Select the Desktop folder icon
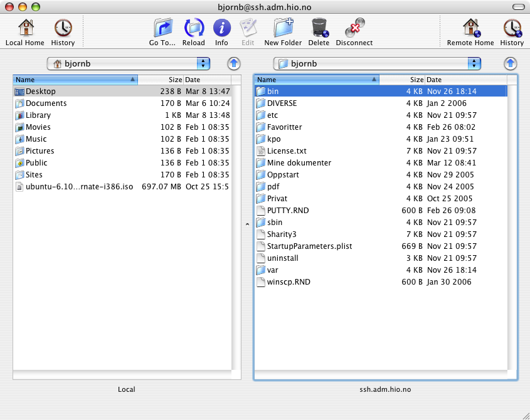The image size is (530, 420). [19, 92]
